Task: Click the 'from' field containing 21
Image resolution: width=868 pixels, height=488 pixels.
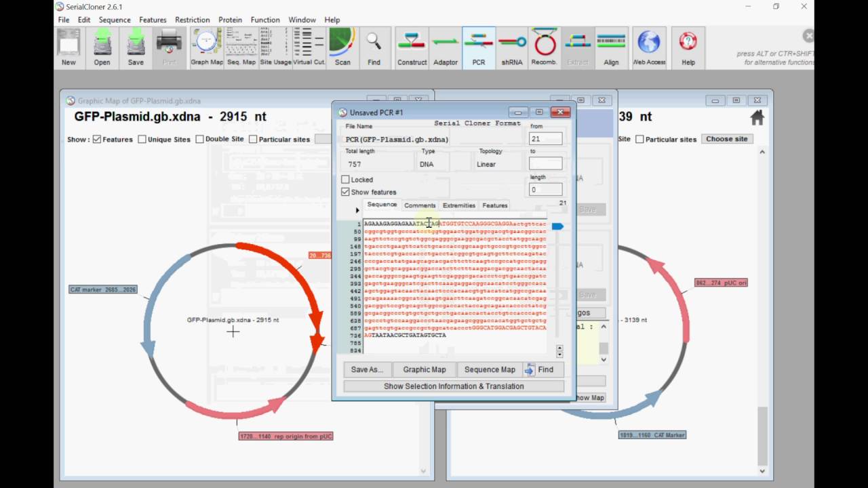Action: point(546,138)
